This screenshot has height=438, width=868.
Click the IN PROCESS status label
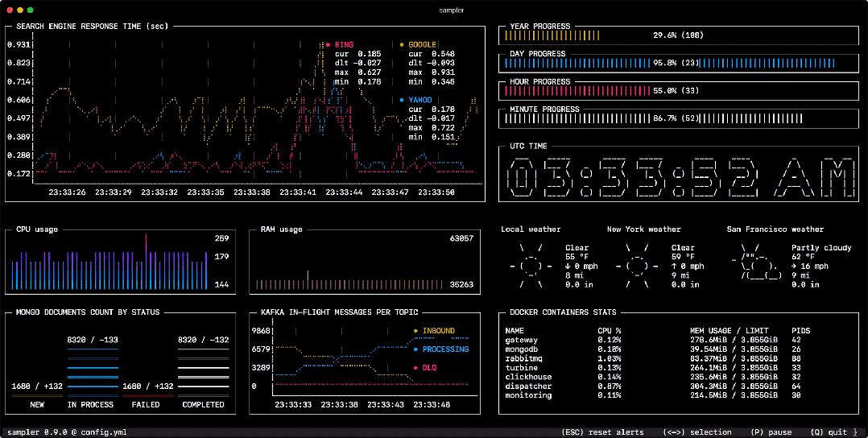coord(90,405)
